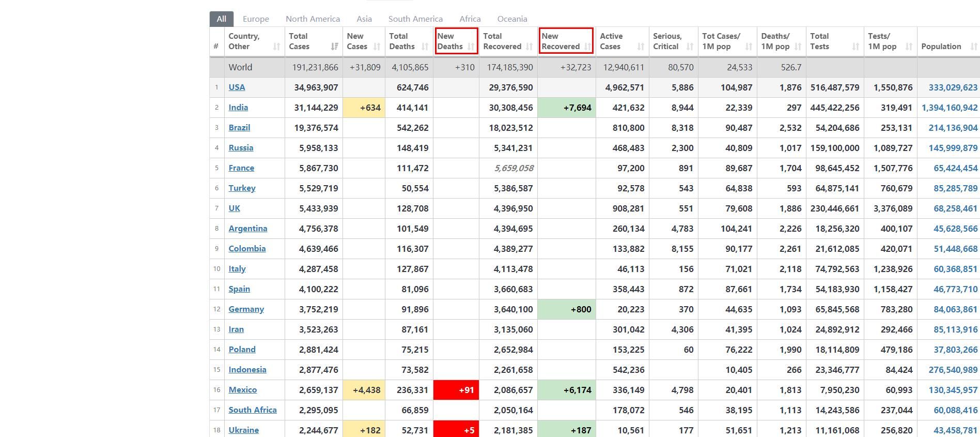
Task: Click sort icon in Active Cases header
Action: [x=641, y=47]
